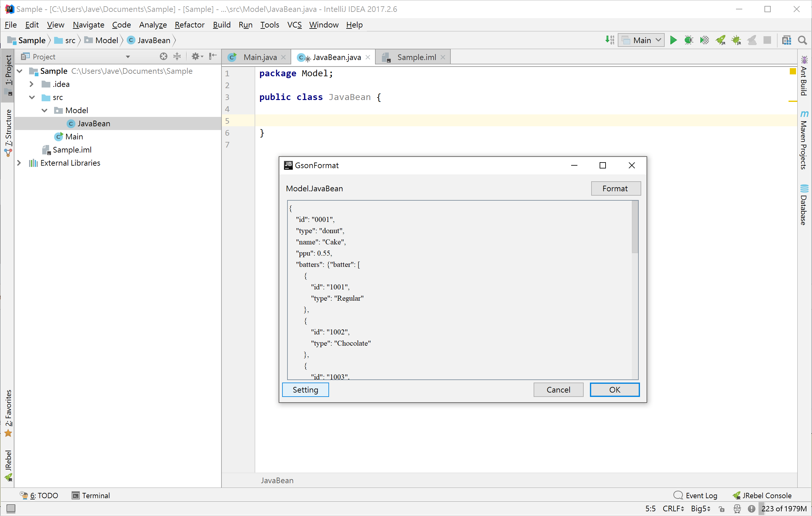Open Project Structure icon in toolbar
Viewport: 812px width, 516px height.
click(x=786, y=40)
